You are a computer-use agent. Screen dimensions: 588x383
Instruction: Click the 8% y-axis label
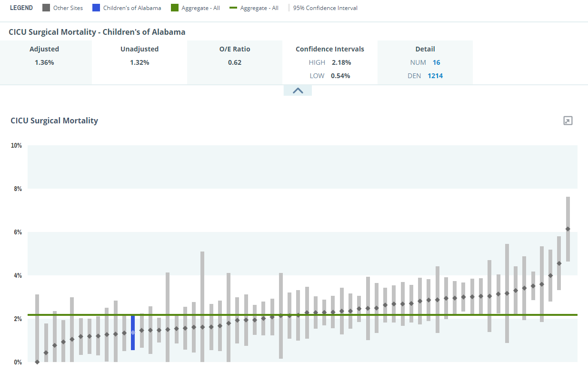click(18, 189)
